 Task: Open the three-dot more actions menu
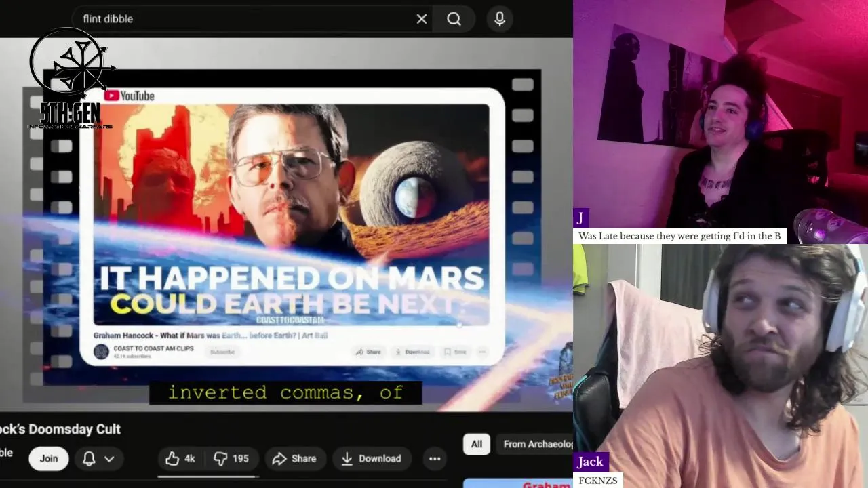coord(435,459)
